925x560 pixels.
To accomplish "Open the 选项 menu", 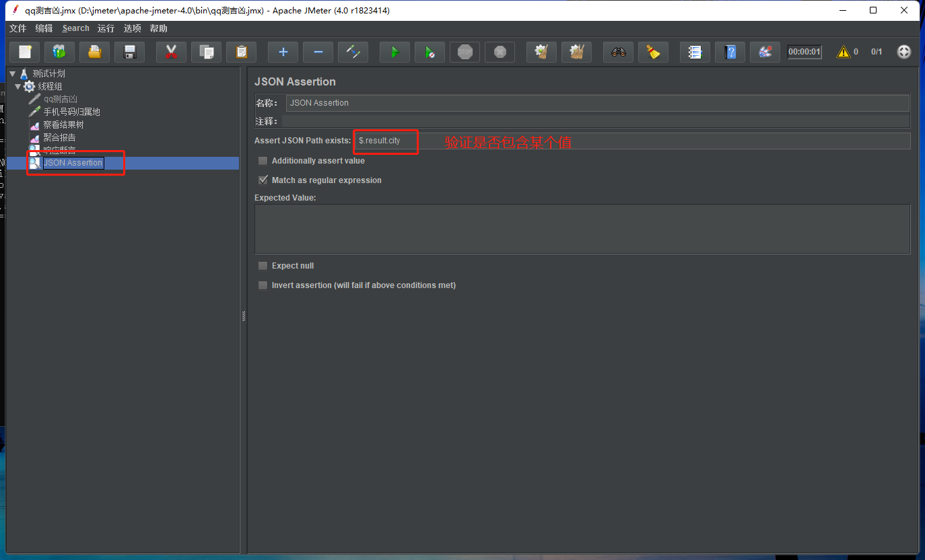I will point(132,28).
